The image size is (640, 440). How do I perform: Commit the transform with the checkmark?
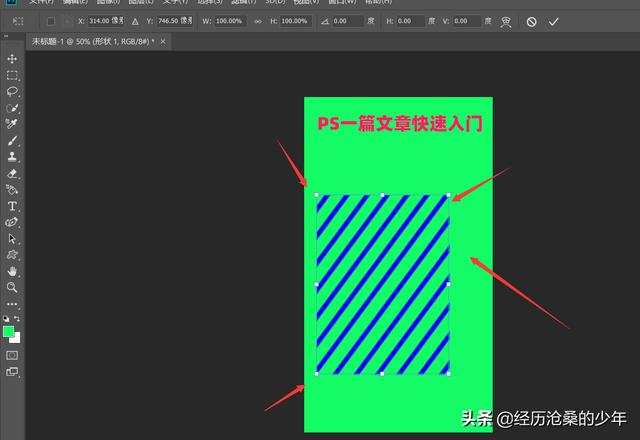click(x=553, y=22)
